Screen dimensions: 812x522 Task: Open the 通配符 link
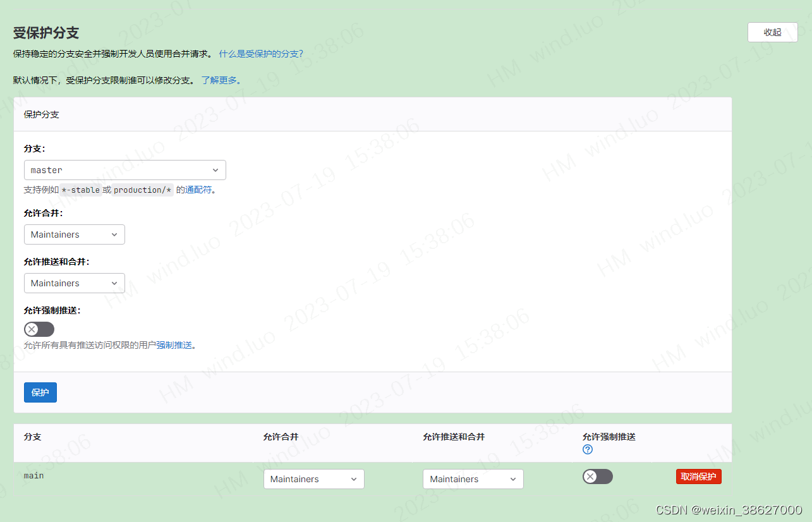tap(198, 190)
